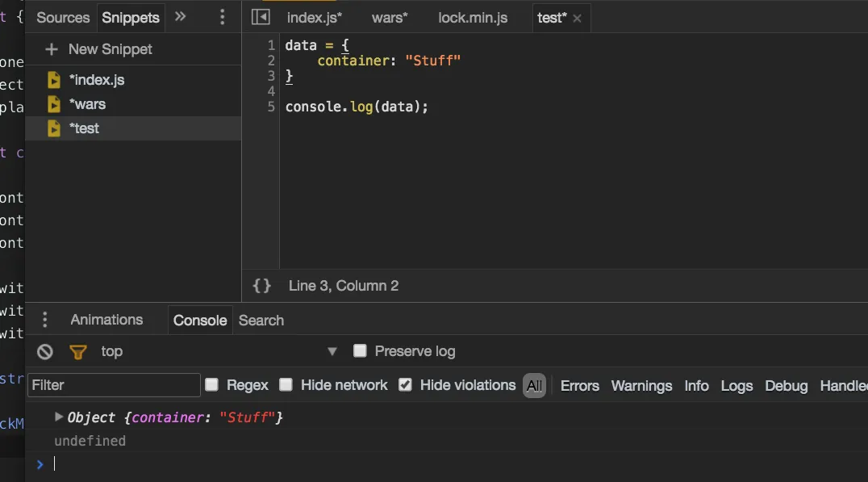Click the Line 3, Column 2 status text
Screen dimensions: 868x482
(343, 286)
